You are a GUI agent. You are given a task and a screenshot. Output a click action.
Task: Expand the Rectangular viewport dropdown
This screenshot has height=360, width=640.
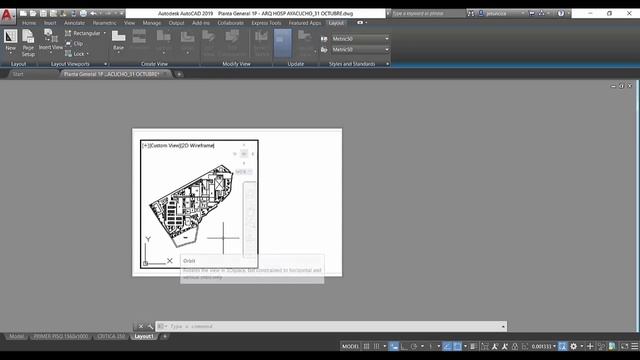click(104, 33)
